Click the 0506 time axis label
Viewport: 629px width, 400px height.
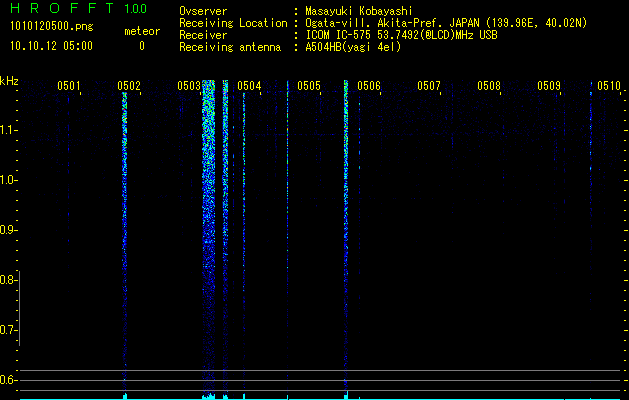(x=369, y=86)
